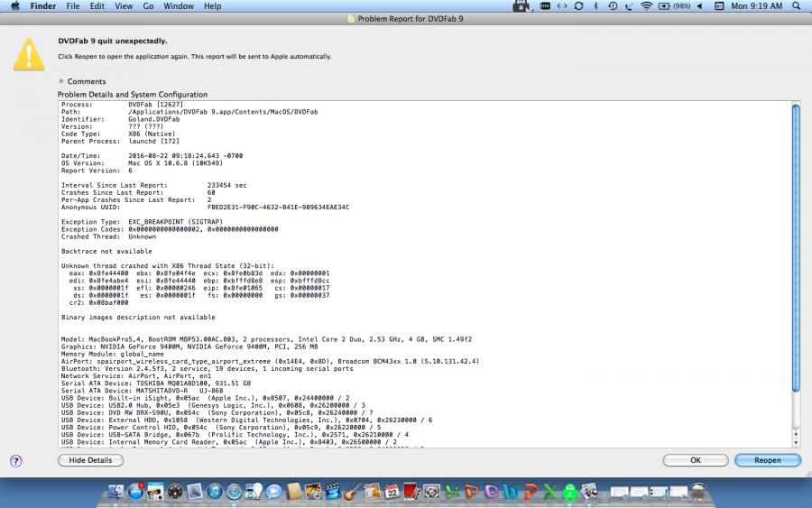Open the Finder menu
Image resolution: width=812 pixels, height=508 pixels.
(43, 6)
